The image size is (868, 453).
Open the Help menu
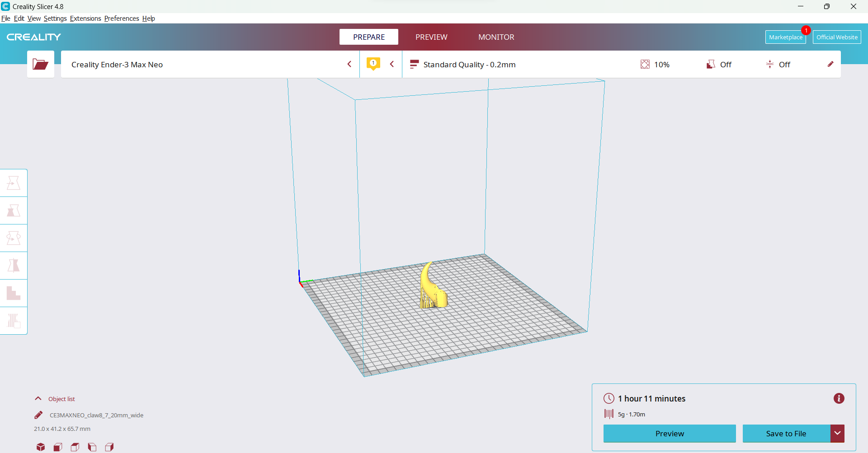tap(149, 19)
